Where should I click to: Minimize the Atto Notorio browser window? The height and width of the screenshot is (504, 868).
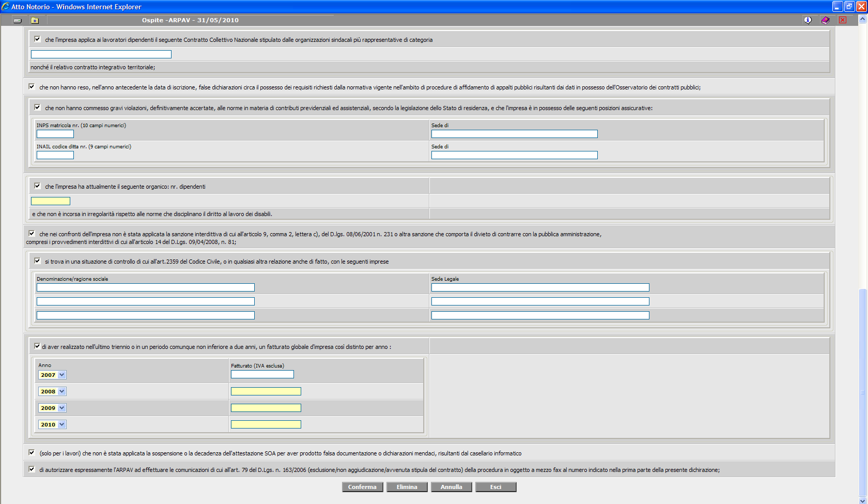coord(838,7)
